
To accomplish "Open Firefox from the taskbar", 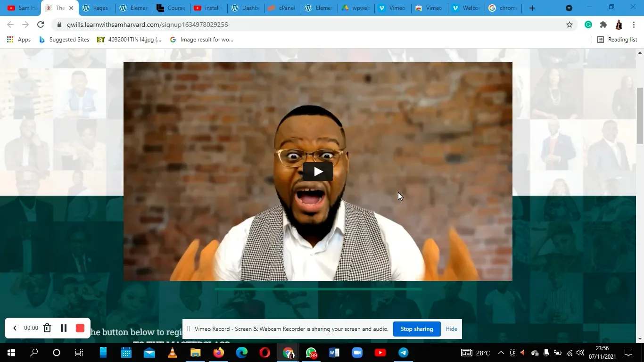I will [x=219, y=353].
